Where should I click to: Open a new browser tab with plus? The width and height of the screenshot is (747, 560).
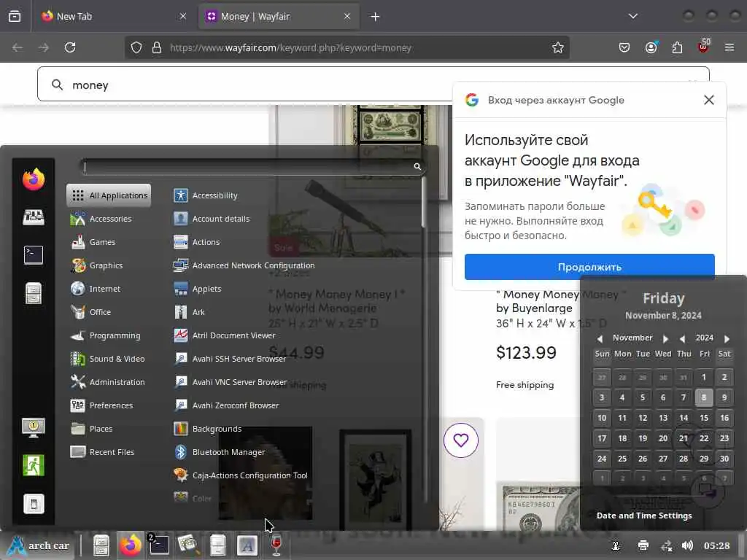pyautogui.click(x=375, y=16)
